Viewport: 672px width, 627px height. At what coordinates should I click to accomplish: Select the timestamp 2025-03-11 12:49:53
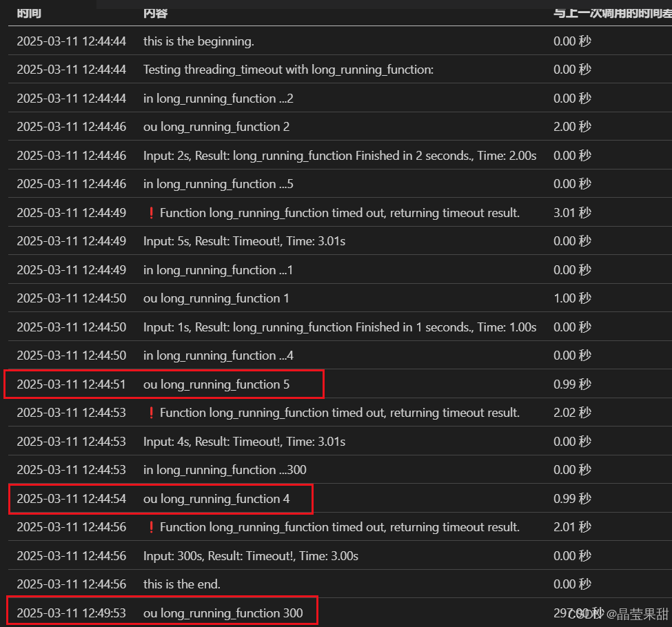pos(71,613)
